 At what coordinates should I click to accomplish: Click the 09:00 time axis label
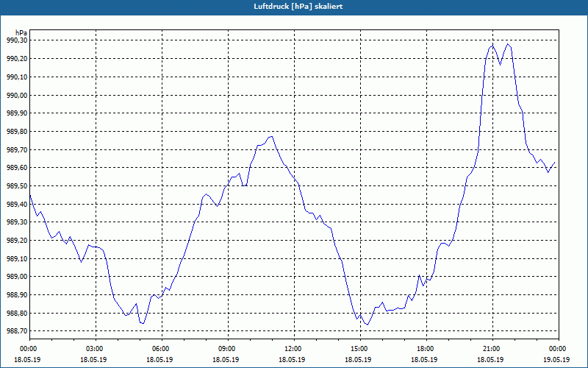pyautogui.click(x=228, y=349)
